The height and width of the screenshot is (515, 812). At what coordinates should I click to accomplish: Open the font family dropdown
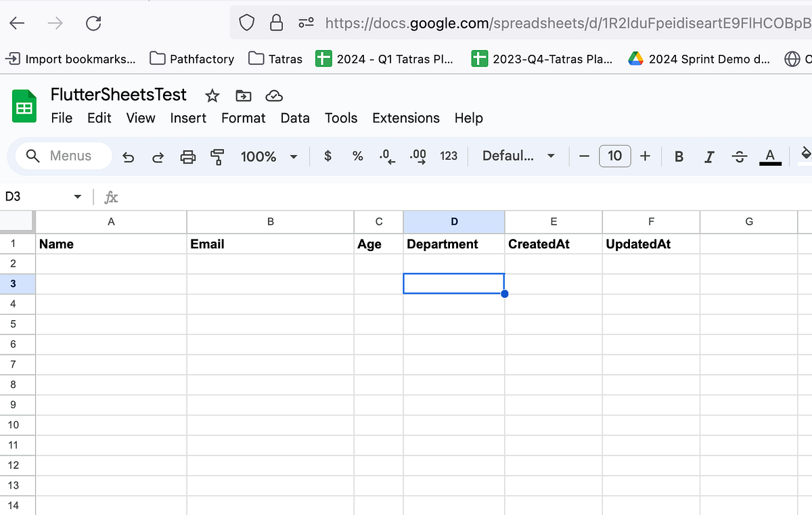pos(518,156)
